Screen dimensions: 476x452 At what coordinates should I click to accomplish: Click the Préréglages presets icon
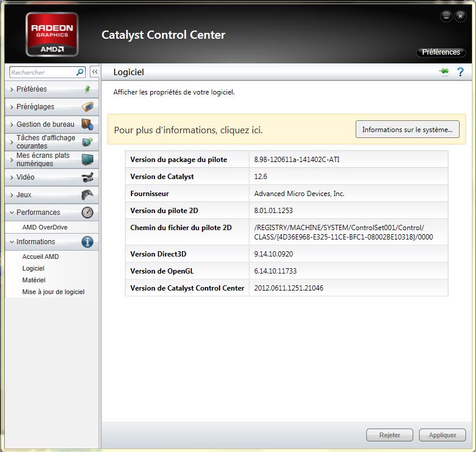87,107
